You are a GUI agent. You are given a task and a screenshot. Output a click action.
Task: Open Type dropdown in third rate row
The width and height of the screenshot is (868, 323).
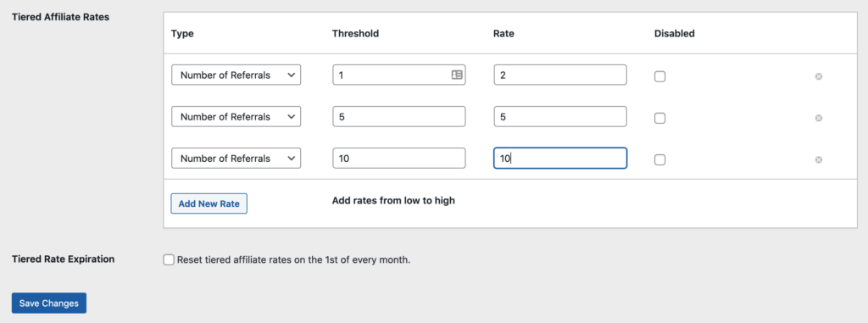(x=236, y=158)
